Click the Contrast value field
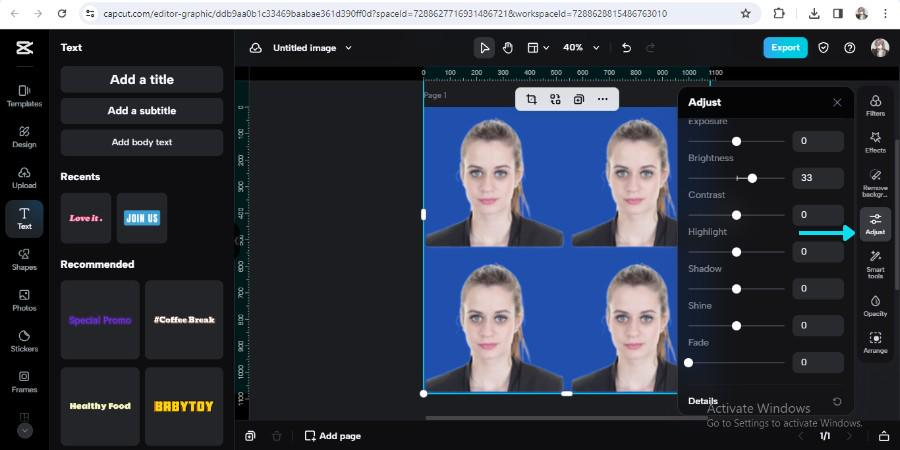Viewport: 900px width, 450px height. (x=818, y=215)
